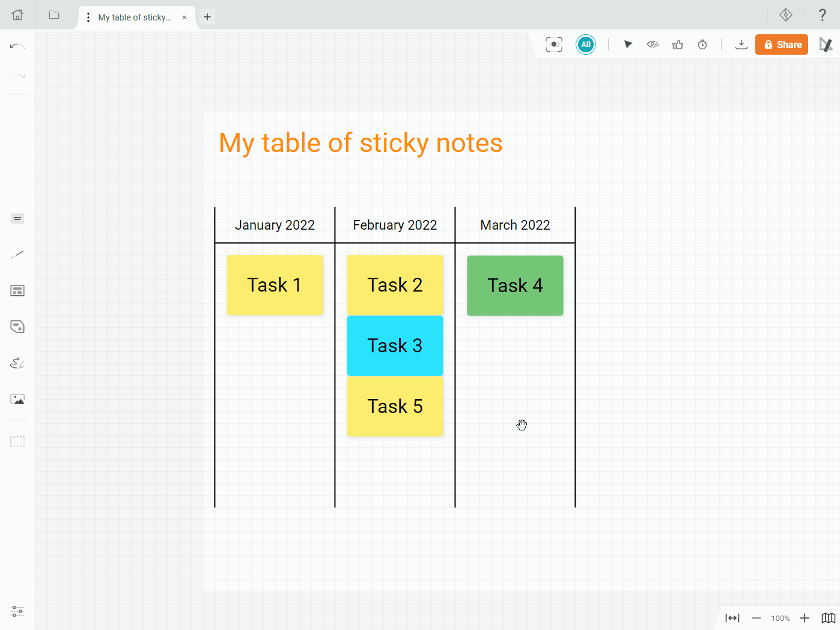Click the orange Share button
Viewport: 840px width, 630px height.
coord(782,44)
